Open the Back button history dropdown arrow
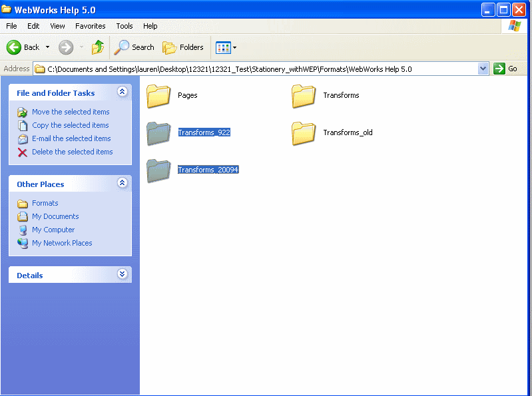532x396 pixels. pos(47,47)
